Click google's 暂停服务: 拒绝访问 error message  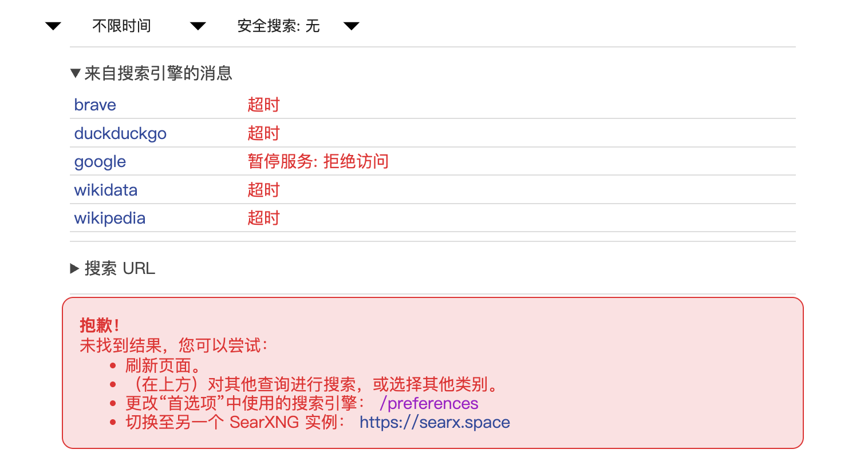pos(318,162)
